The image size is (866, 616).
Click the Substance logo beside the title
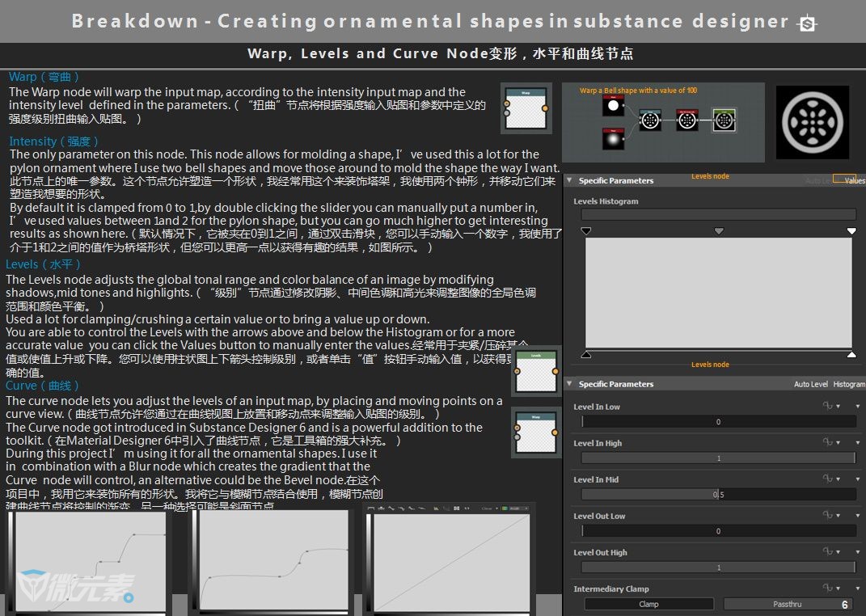(x=808, y=23)
